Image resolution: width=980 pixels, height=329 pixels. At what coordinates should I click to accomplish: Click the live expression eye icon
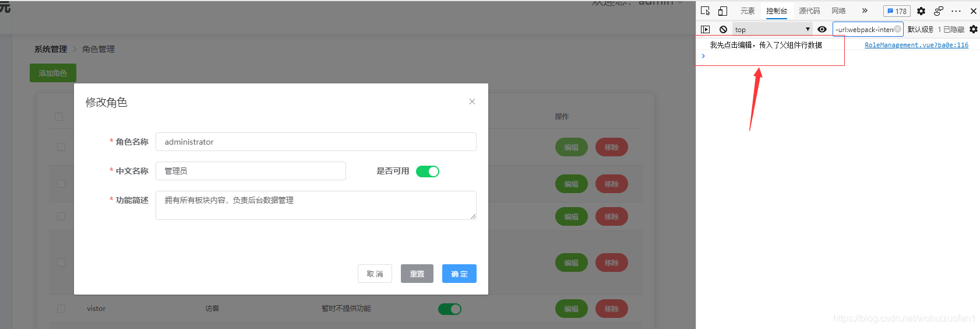point(822,29)
